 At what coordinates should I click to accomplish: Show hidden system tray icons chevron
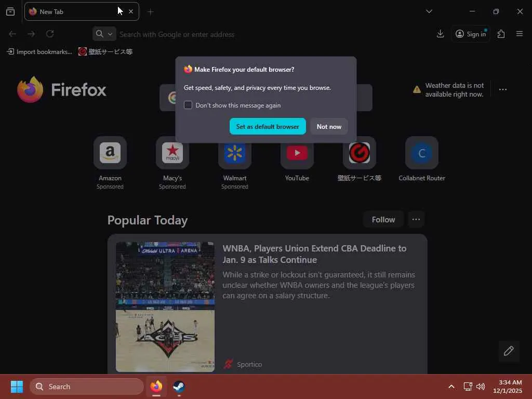click(451, 387)
